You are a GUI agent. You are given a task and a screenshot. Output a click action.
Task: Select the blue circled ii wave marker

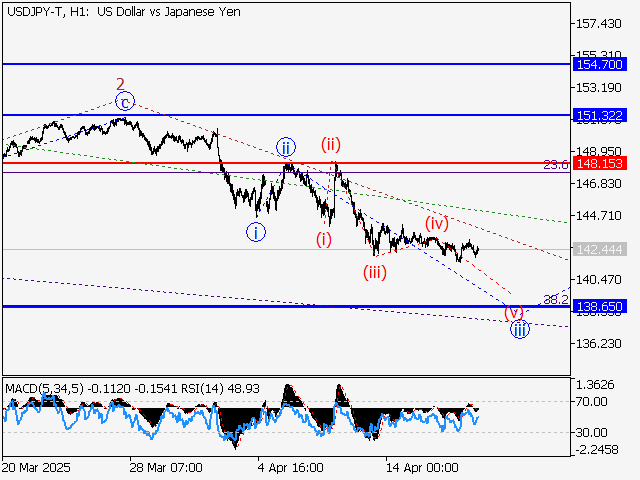tap(286, 147)
